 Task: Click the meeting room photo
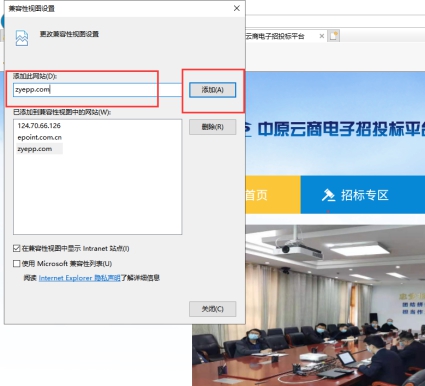pos(308,305)
